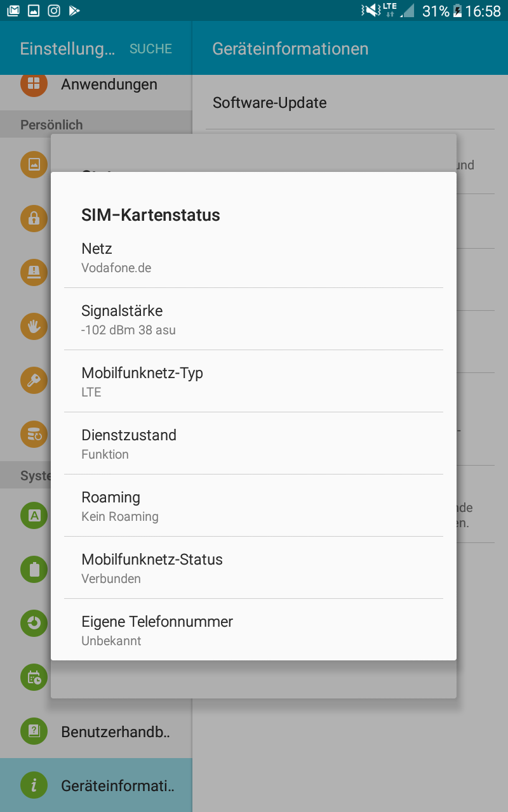
Task: Tap the Play Store notification icon
Action: tap(75, 10)
